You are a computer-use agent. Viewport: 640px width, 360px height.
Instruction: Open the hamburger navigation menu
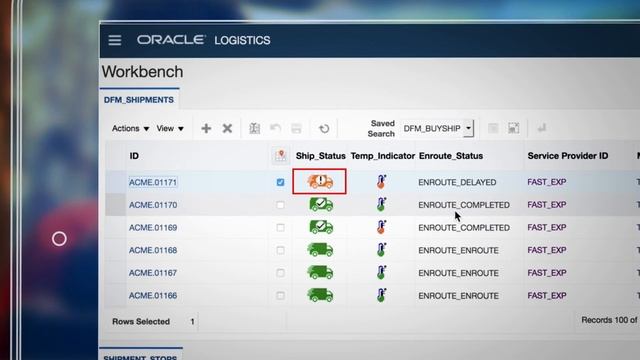coord(115,40)
